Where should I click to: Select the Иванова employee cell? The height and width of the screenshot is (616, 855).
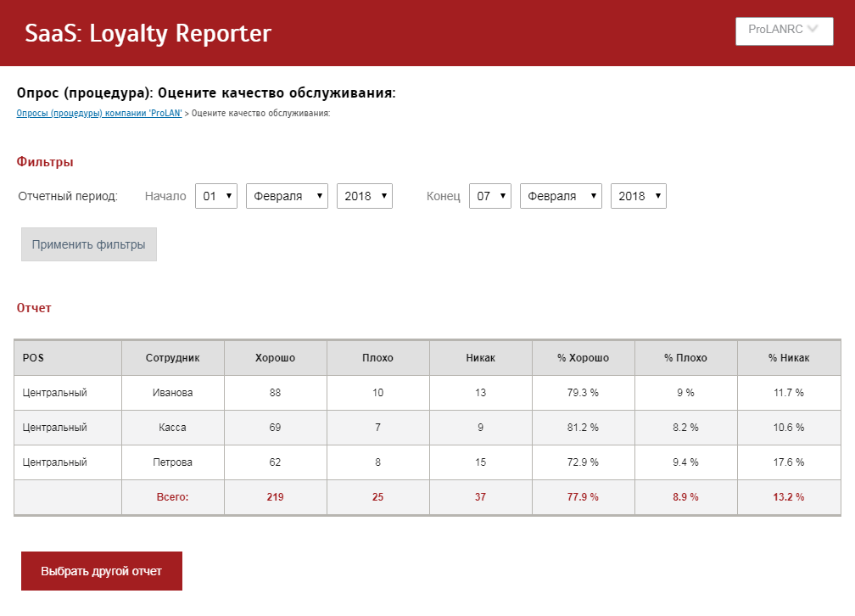(x=173, y=393)
